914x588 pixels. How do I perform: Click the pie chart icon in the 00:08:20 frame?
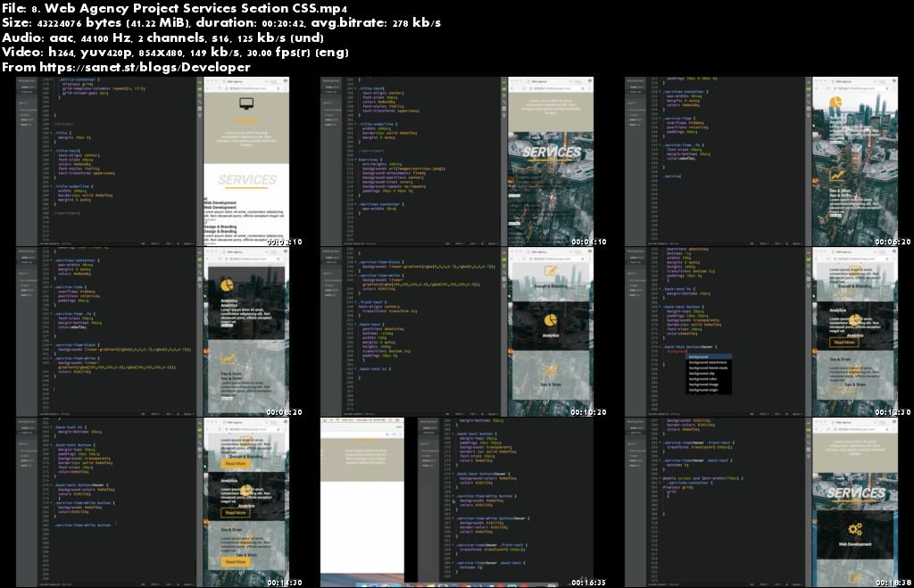coord(227,285)
